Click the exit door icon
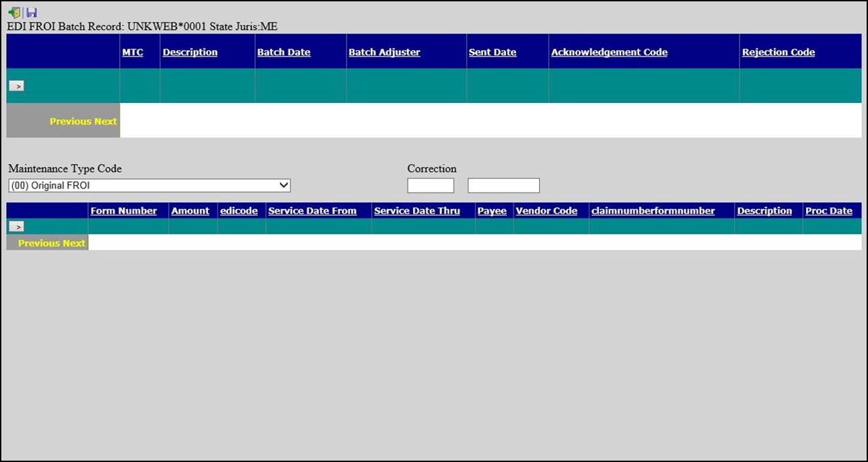This screenshot has height=462, width=868. 14,13
